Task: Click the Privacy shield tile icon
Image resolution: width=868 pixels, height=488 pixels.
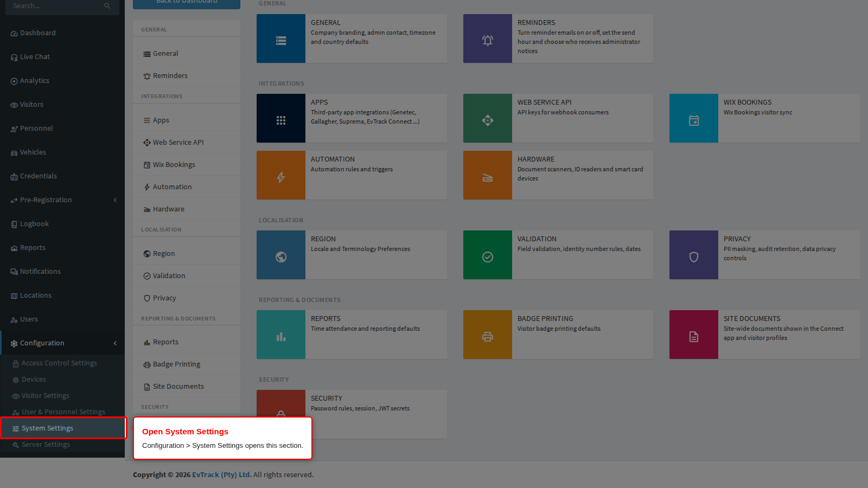Action: (x=694, y=257)
